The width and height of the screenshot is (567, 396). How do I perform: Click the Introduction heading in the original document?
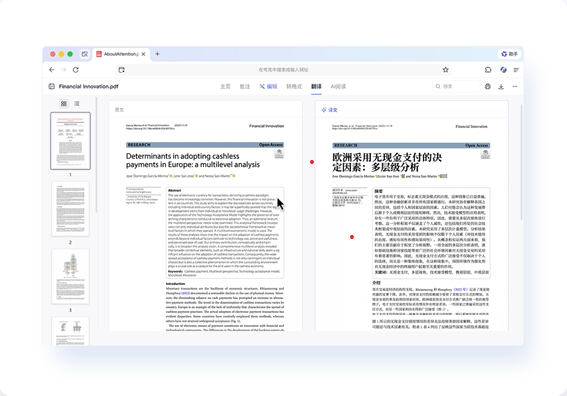(x=175, y=284)
